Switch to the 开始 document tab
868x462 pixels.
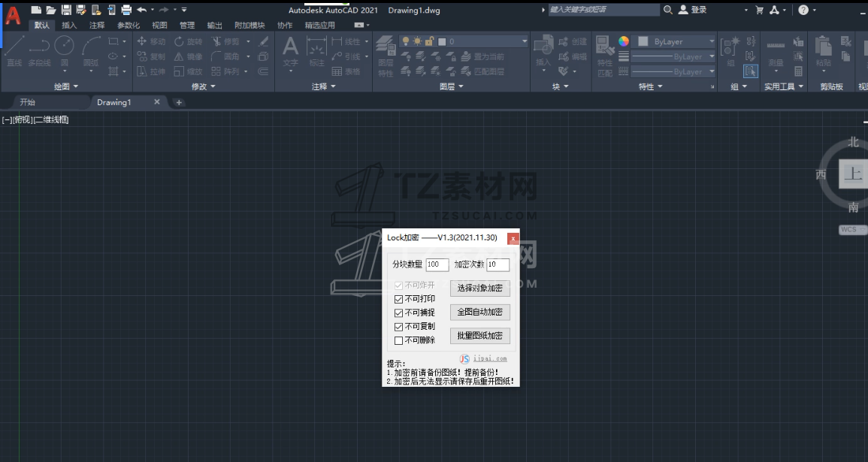pyautogui.click(x=28, y=102)
